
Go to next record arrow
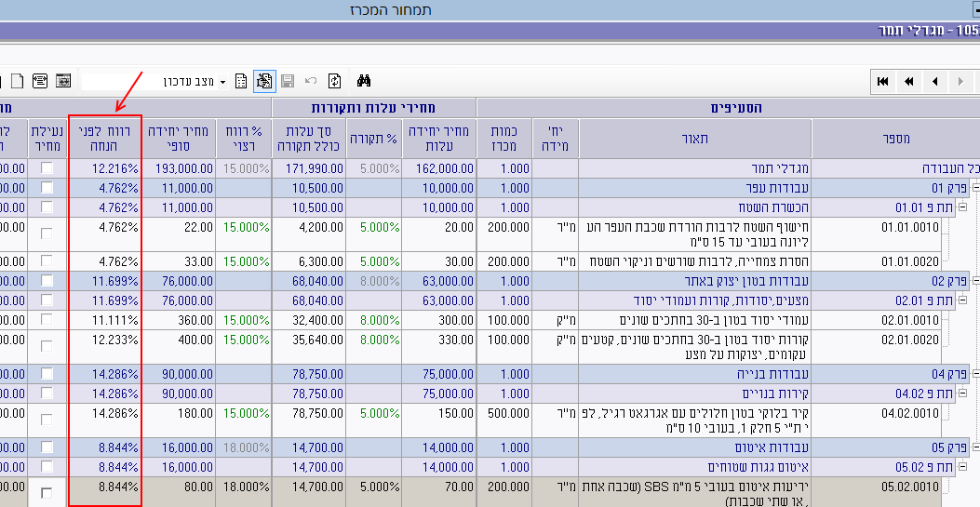960,81
